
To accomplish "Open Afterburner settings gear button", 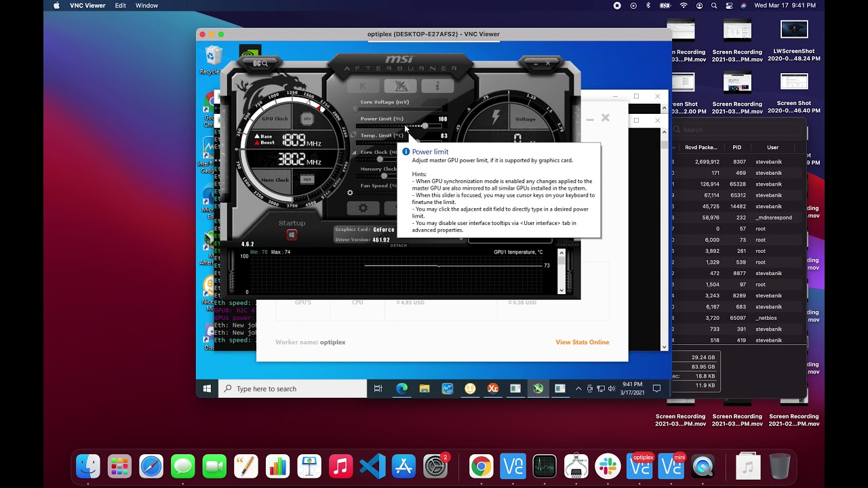I will [363, 208].
